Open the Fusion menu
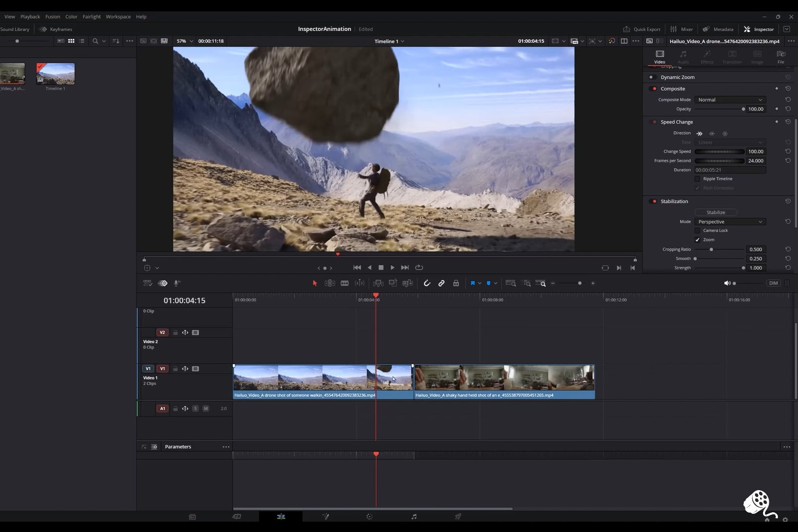 (x=53, y=17)
